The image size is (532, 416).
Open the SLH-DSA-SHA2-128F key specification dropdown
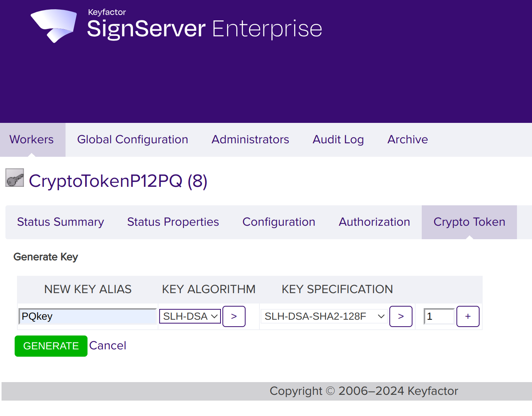(324, 316)
